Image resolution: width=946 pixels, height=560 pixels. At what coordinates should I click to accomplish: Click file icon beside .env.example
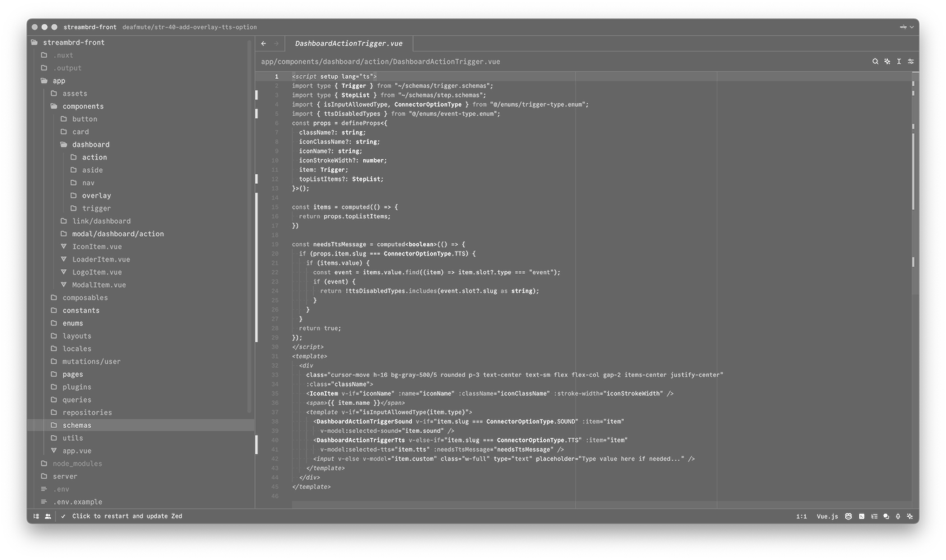[44, 502]
